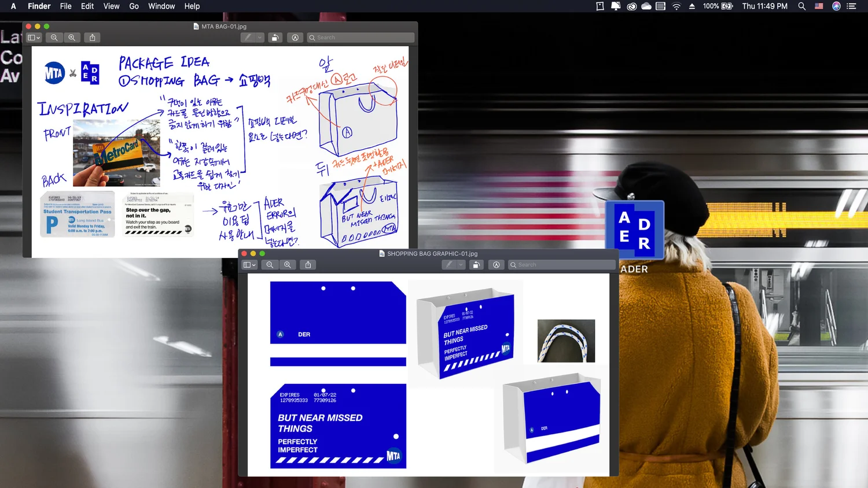Expand highlight style arrow in SHOPPING BAG GRAPHIC toolbar
Image resolution: width=868 pixels, height=488 pixels.
coord(461,265)
